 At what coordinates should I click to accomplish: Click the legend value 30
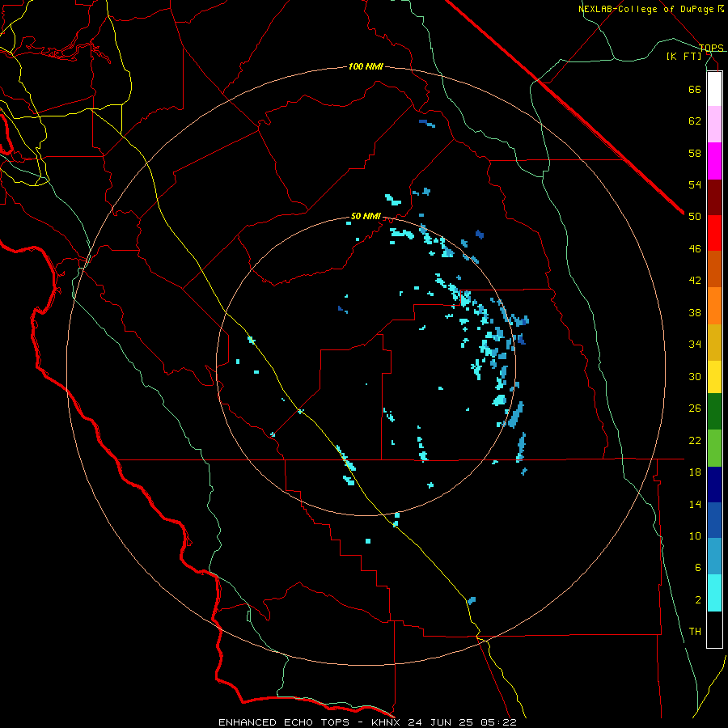click(x=695, y=376)
